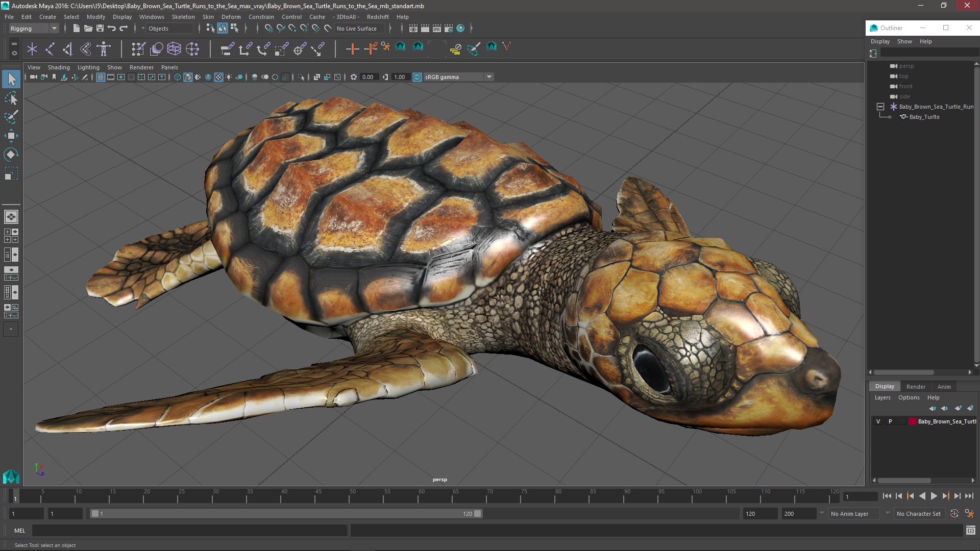Toggle auto keyframe icon near Character Set
Viewport: 980px width, 551px height.
[954, 514]
